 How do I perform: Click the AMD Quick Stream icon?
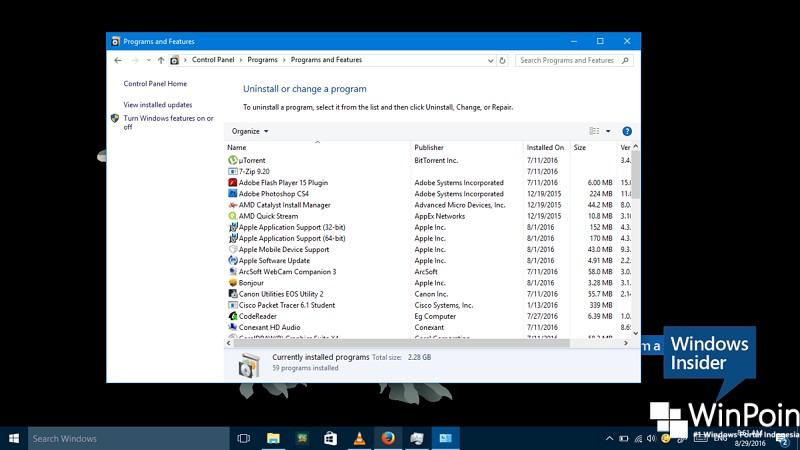click(x=233, y=216)
